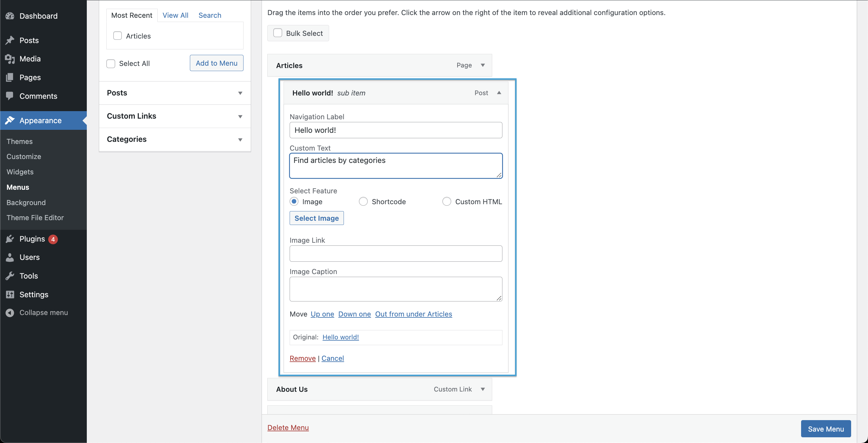Switch to the Search tab

point(209,15)
